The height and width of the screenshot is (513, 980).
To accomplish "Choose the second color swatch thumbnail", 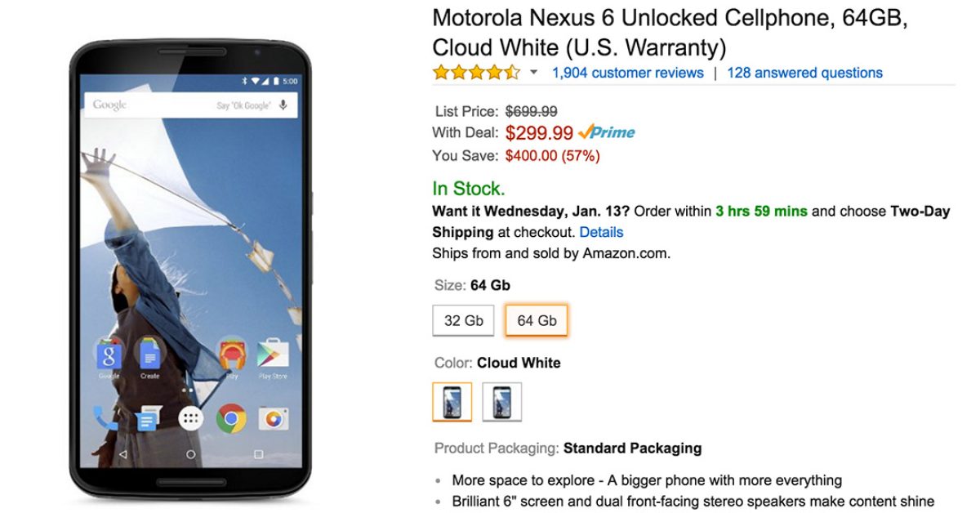I will (501, 402).
